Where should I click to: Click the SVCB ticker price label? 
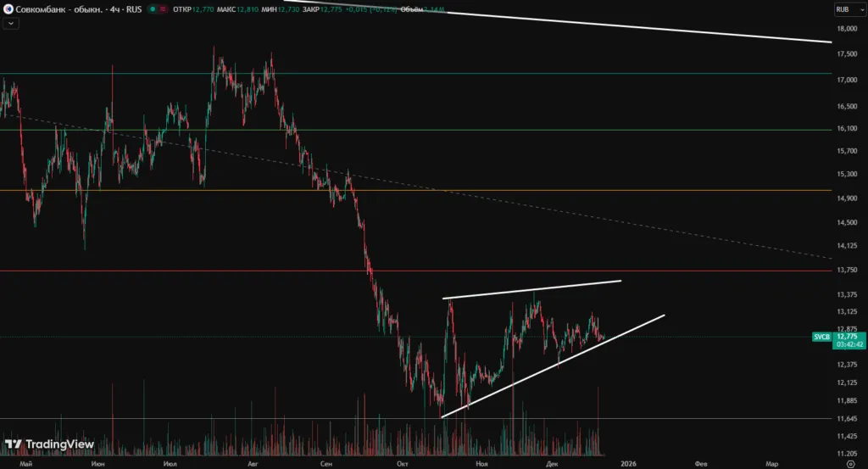[x=821, y=336]
